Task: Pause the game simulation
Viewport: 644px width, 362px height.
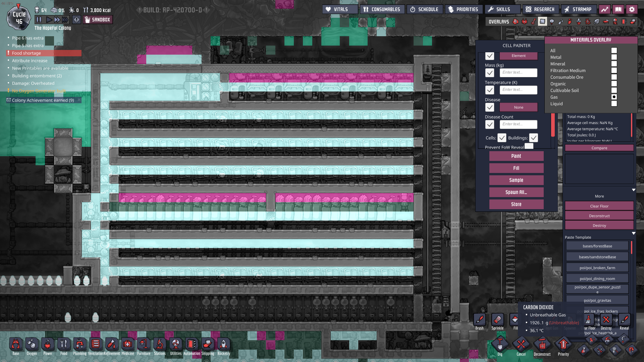Action: [39, 20]
